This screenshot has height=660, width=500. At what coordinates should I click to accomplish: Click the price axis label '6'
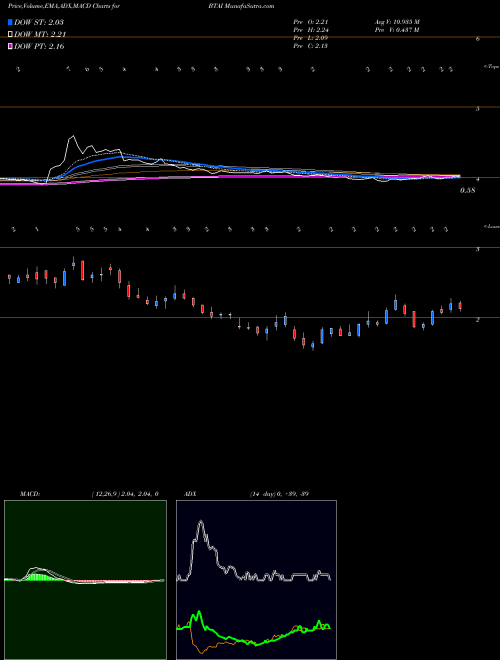click(478, 39)
